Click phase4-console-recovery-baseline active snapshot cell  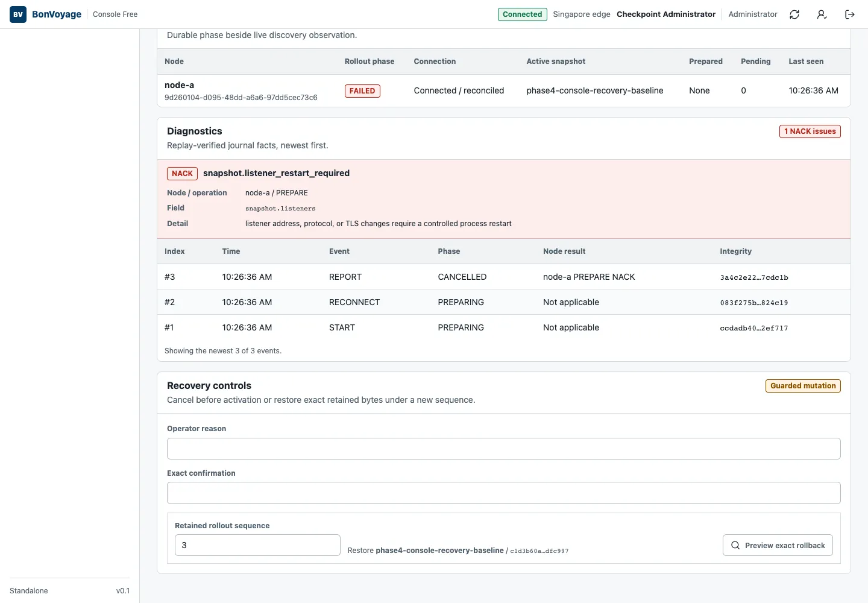tap(595, 90)
